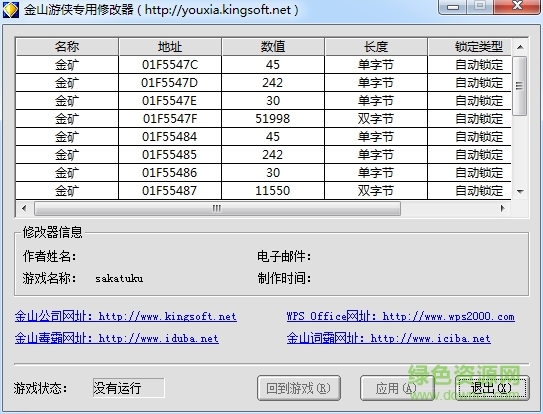
Task: Click 双字节 in row 01F55487
Action: click(x=376, y=191)
